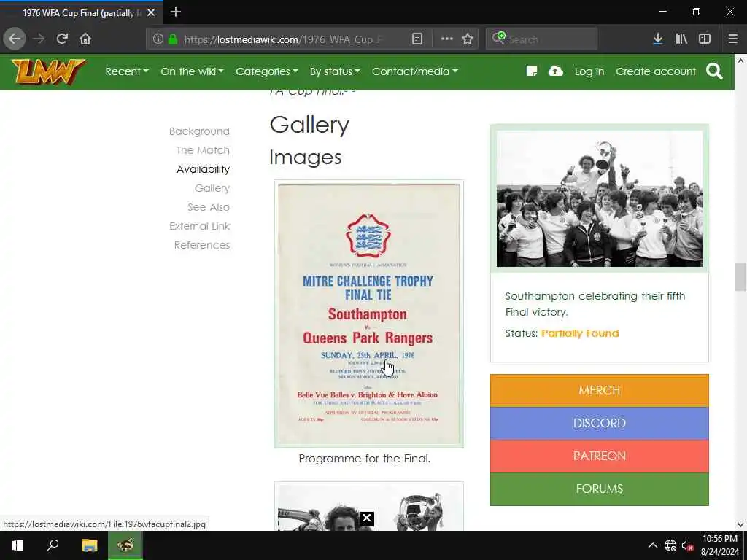Image resolution: width=747 pixels, height=560 pixels.
Task: Click the browser Search box
Action: (x=542, y=39)
